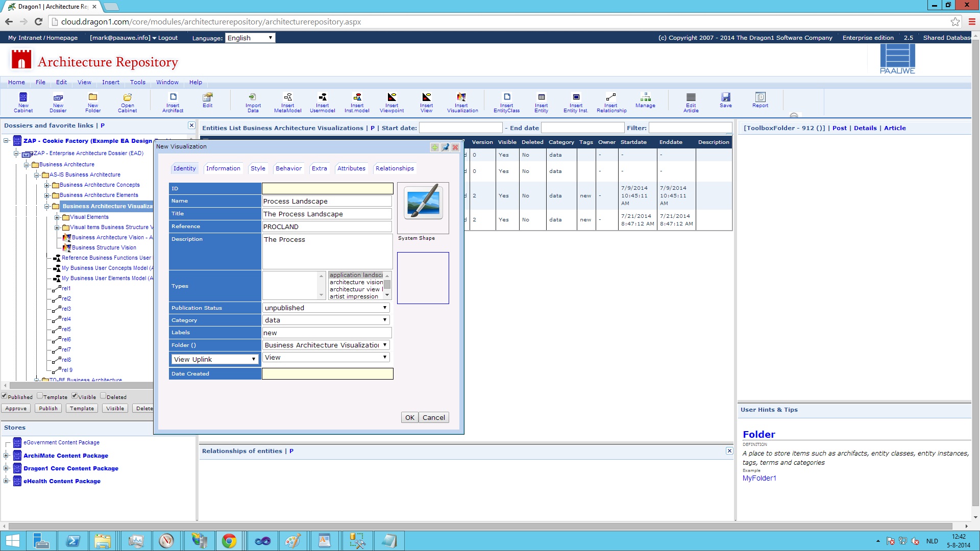Screen dimensions: 980x551
Task: Click Insert Entity Inst. icon
Action: pos(576,103)
